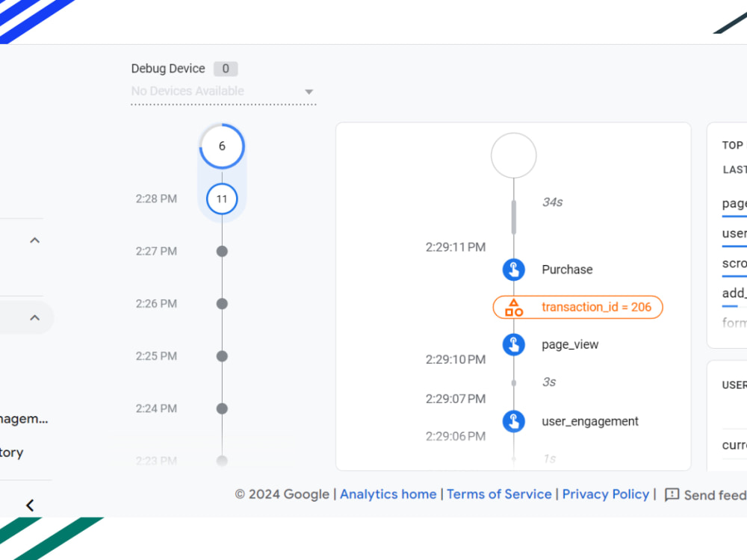Select the minute bubble showing 11 events
This screenshot has width=747, height=560.
pyautogui.click(x=222, y=199)
